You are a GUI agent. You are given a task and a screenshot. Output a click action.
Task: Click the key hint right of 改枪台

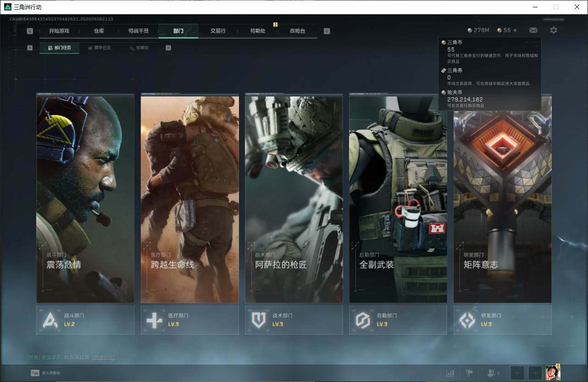[x=327, y=31]
